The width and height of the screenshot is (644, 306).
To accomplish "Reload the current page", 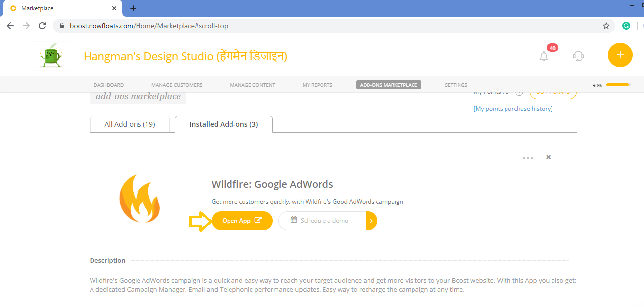I will point(42,26).
